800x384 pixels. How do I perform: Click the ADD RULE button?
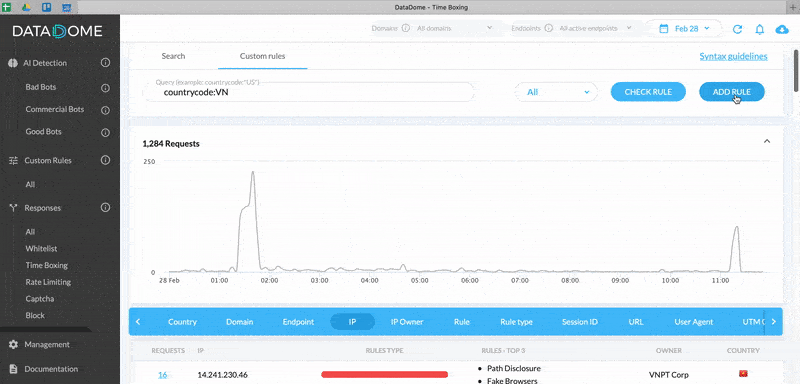click(x=732, y=92)
